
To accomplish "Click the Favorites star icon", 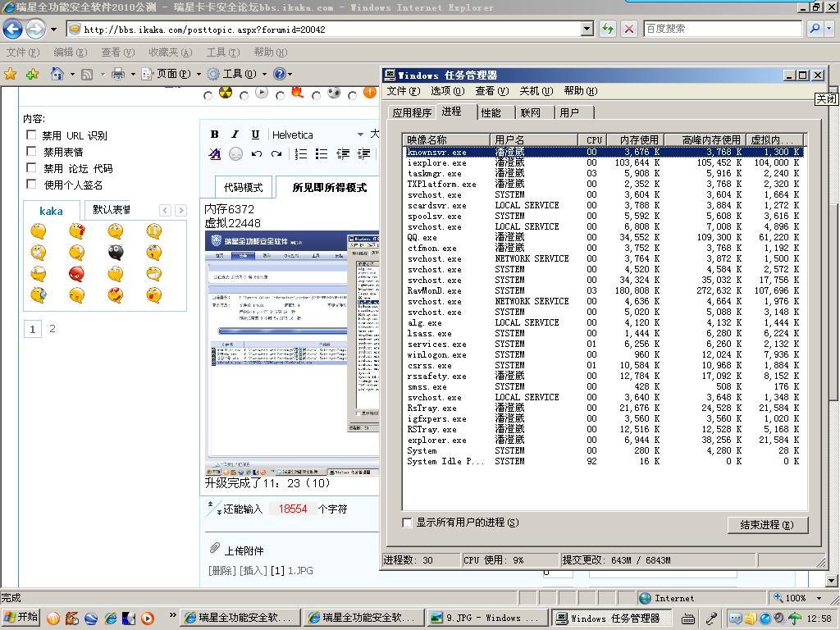I will (x=11, y=74).
